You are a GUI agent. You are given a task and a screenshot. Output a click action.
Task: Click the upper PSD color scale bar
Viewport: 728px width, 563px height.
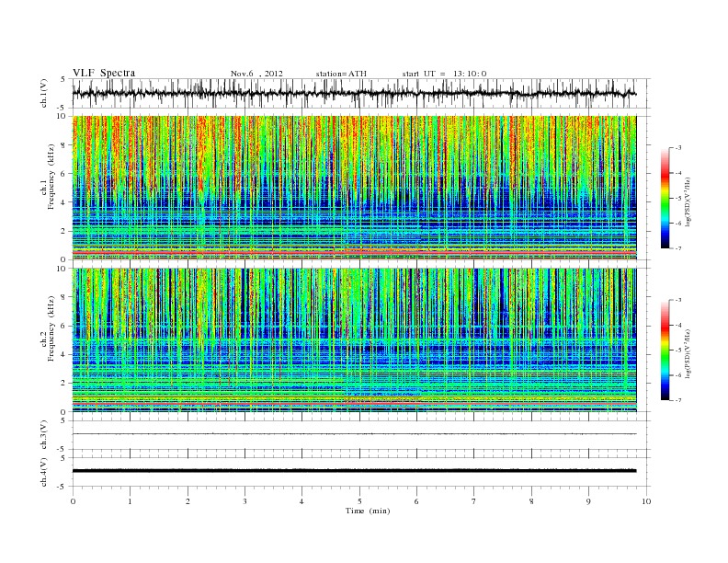coord(665,198)
